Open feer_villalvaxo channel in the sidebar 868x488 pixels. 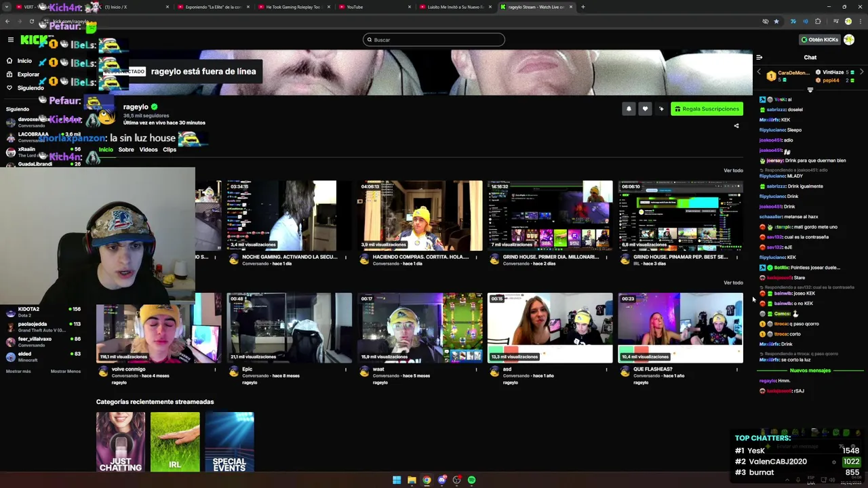(43, 342)
